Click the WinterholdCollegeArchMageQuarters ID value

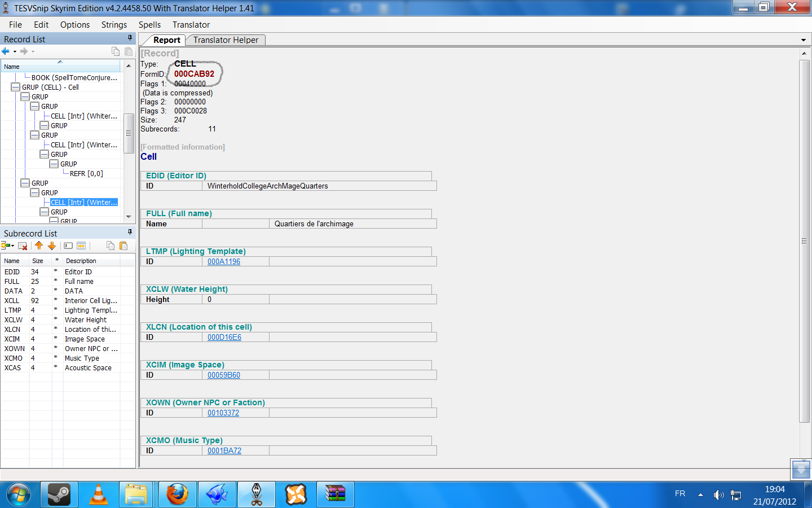pos(267,186)
